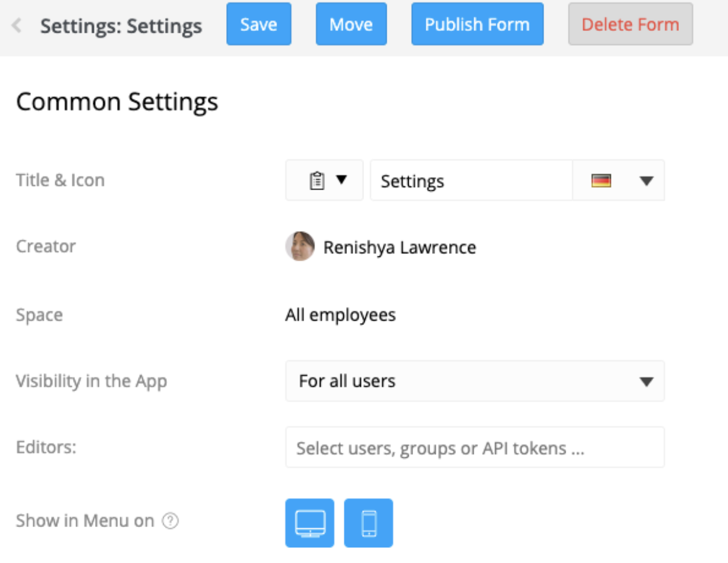Open the 'For all users' visibility dropdown
Screen dimensions: 728x563
tap(475, 381)
